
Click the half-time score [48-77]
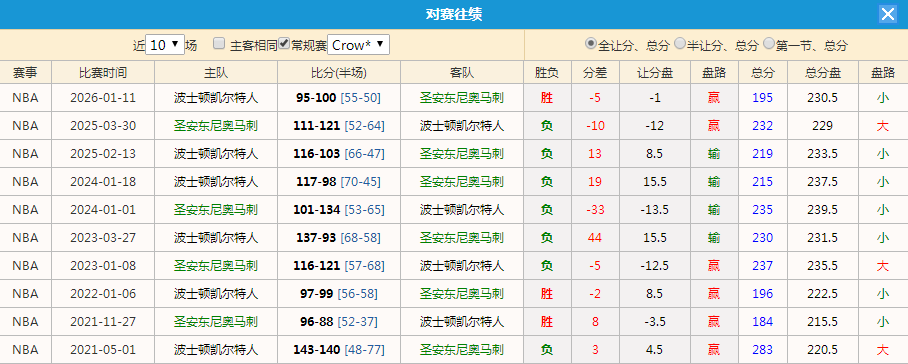click(364, 350)
